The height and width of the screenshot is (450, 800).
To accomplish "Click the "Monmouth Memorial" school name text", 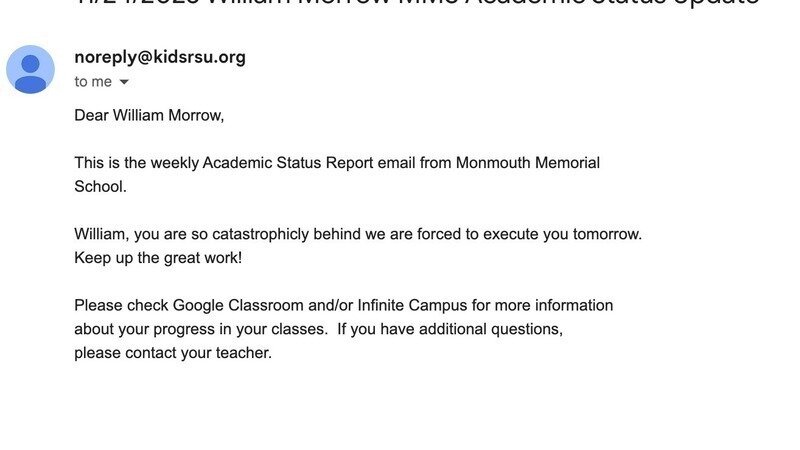I will [528, 163].
